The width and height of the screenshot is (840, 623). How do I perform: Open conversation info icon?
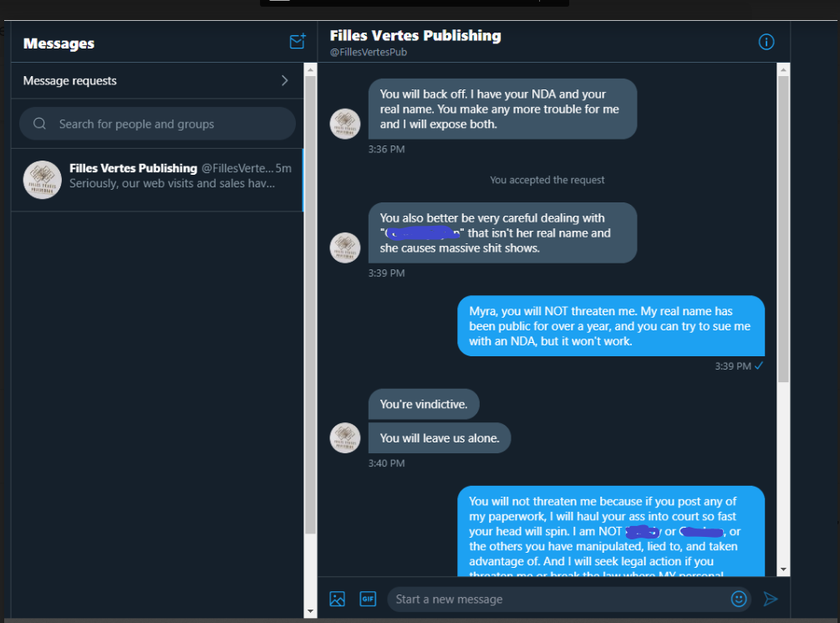(x=766, y=42)
